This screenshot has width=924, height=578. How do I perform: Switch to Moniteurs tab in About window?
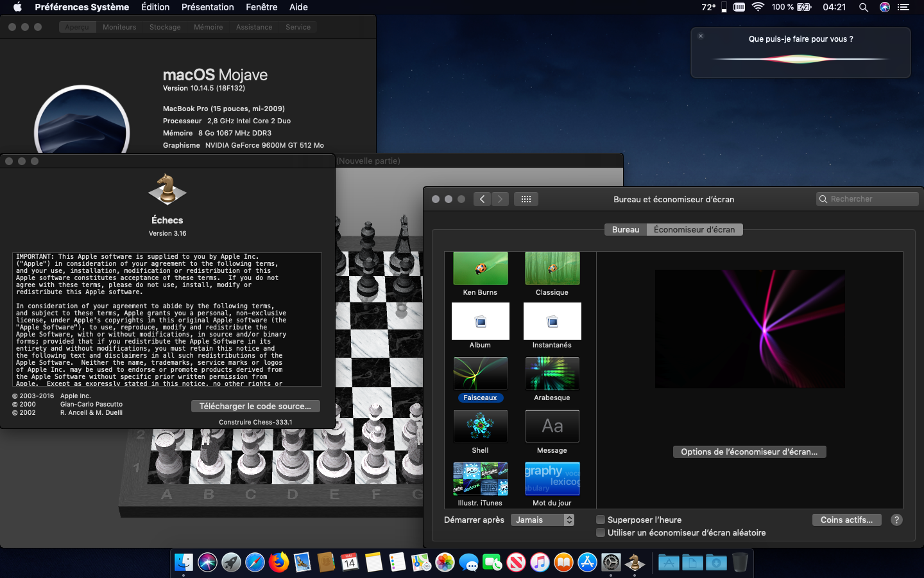pyautogui.click(x=119, y=27)
